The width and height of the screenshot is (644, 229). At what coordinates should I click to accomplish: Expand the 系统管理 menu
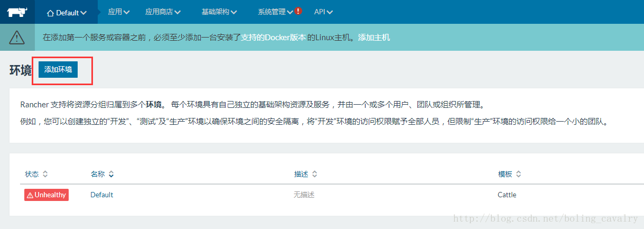tap(275, 12)
